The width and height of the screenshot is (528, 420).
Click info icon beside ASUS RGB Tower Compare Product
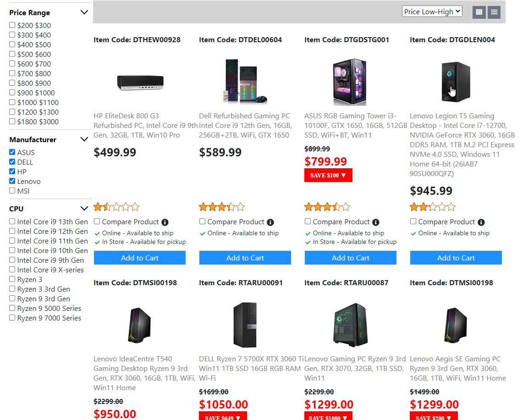click(376, 222)
